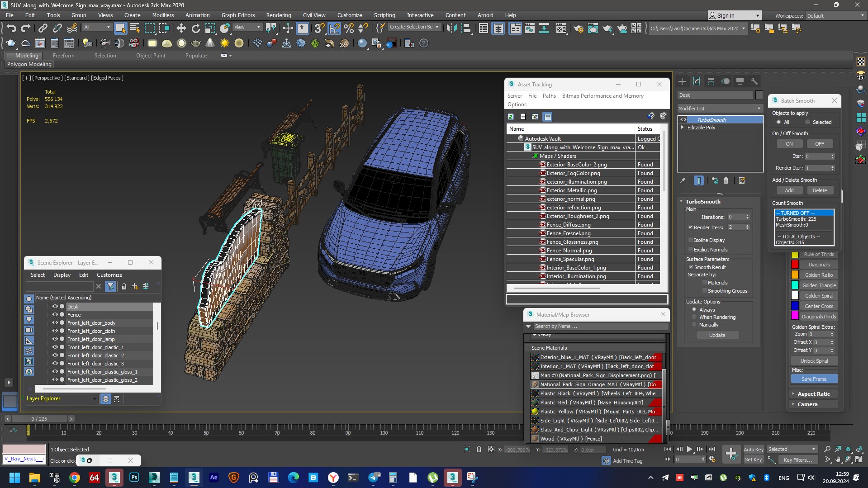Select the When Rendering radio option
868x488 pixels.
coord(694,317)
